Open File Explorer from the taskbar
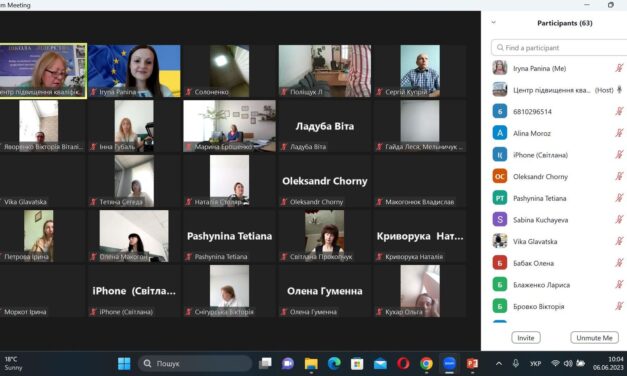 (x=311, y=364)
